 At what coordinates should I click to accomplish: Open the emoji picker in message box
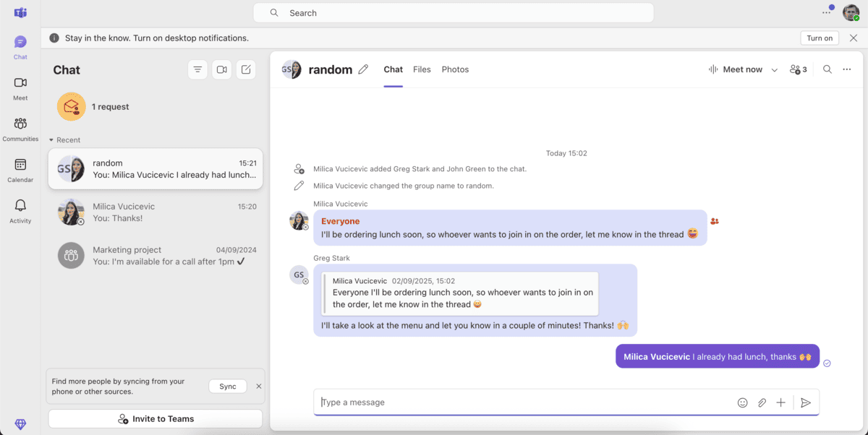click(x=742, y=402)
